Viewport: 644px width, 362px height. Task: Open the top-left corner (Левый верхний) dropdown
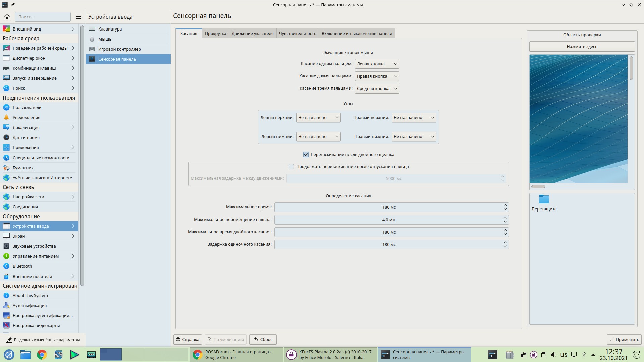pyautogui.click(x=318, y=117)
